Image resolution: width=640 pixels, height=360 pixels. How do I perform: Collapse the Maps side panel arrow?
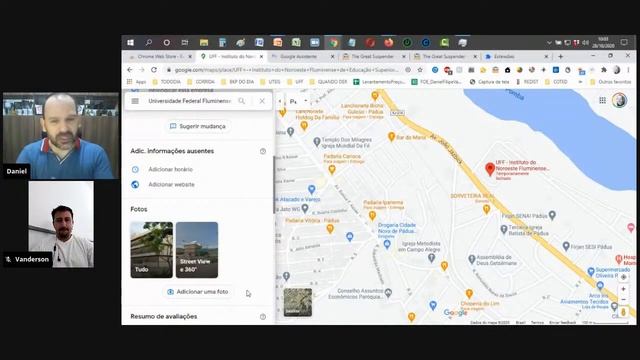click(280, 101)
